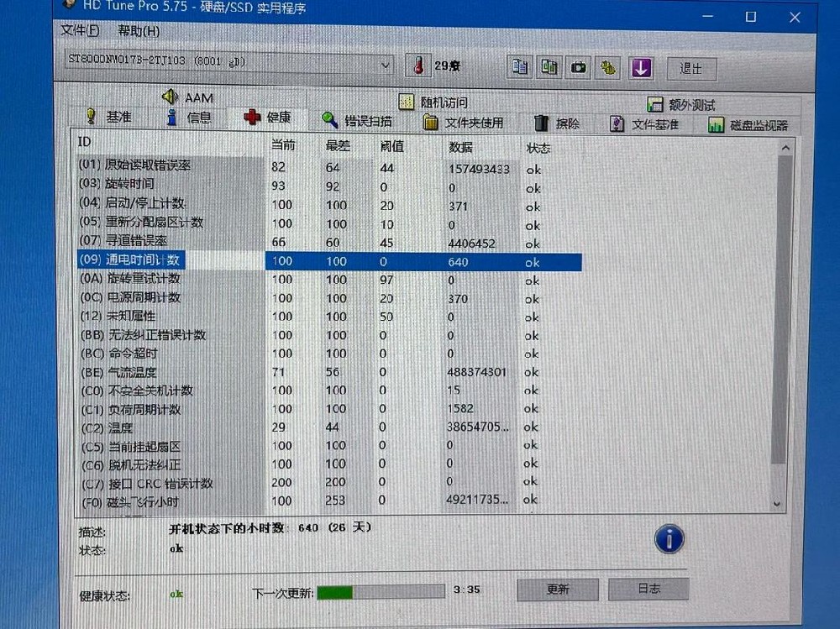Click the 退出 exit button
840x629 pixels.
pos(690,69)
